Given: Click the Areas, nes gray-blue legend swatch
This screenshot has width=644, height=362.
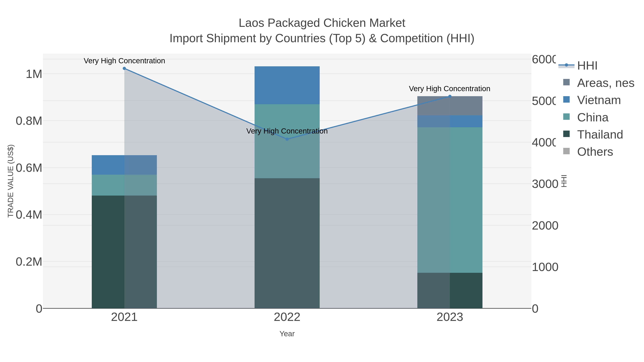Looking at the screenshot, I should [x=566, y=82].
